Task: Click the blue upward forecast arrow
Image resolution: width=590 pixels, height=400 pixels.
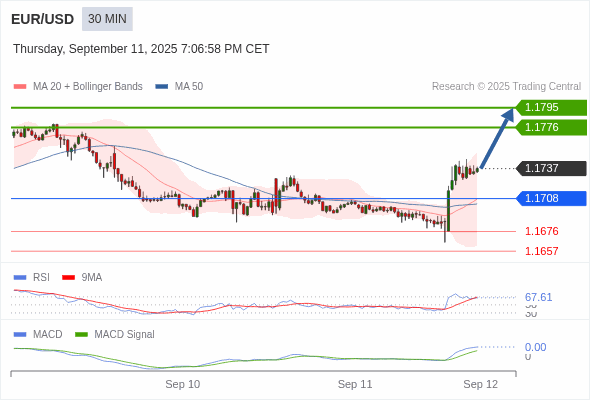Action: coord(497,138)
